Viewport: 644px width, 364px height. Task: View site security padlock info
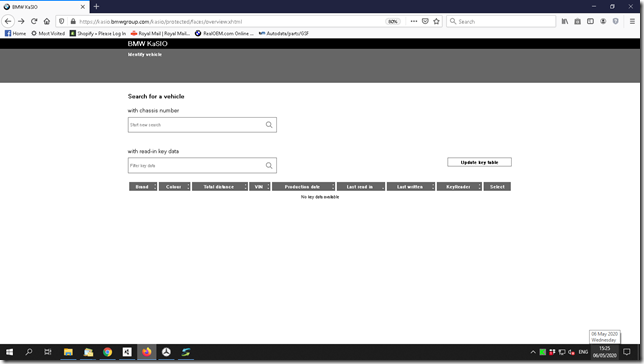coord(73,21)
